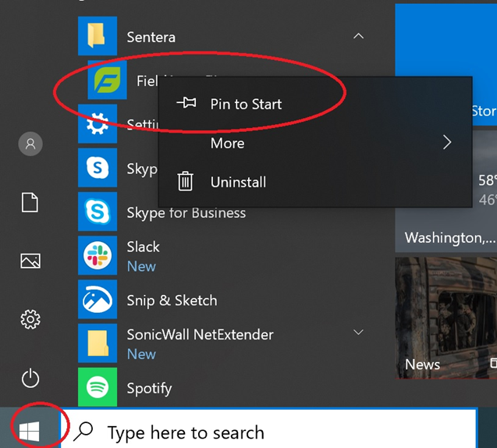Click the user account avatar icon
Viewport: 497px width, 448px height.
pyautogui.click(x=30, y=144)
